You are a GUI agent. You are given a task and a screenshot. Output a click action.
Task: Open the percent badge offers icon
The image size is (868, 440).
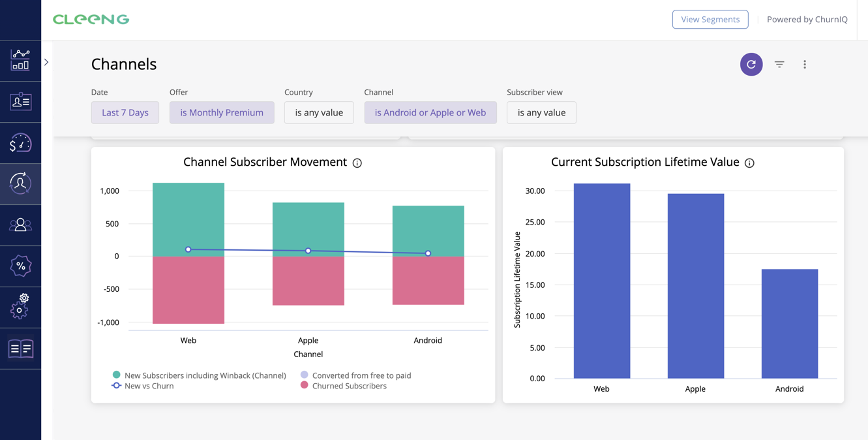click(20, 266)
